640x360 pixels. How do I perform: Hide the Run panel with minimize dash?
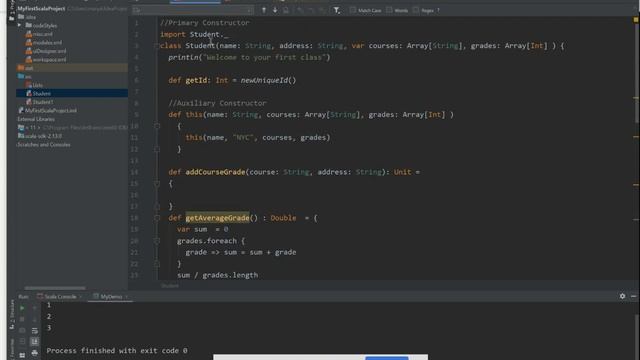[x=633, y=296]
